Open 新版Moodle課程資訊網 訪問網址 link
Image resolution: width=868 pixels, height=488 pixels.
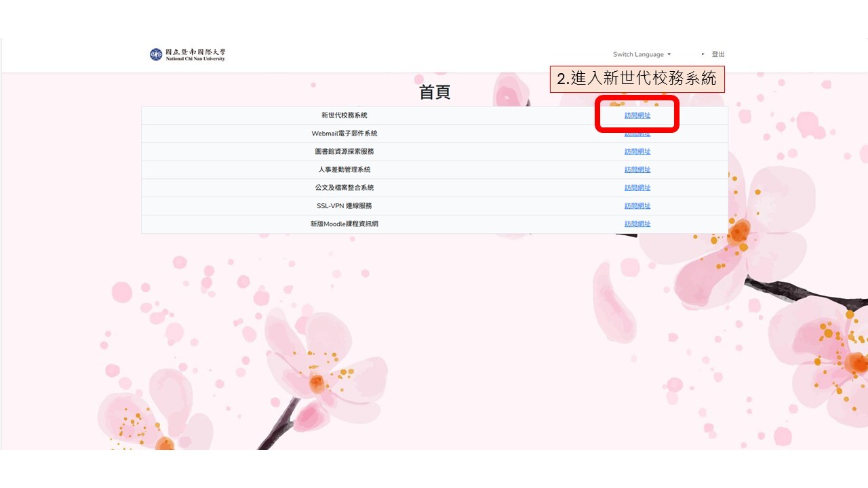click(637, 223)
